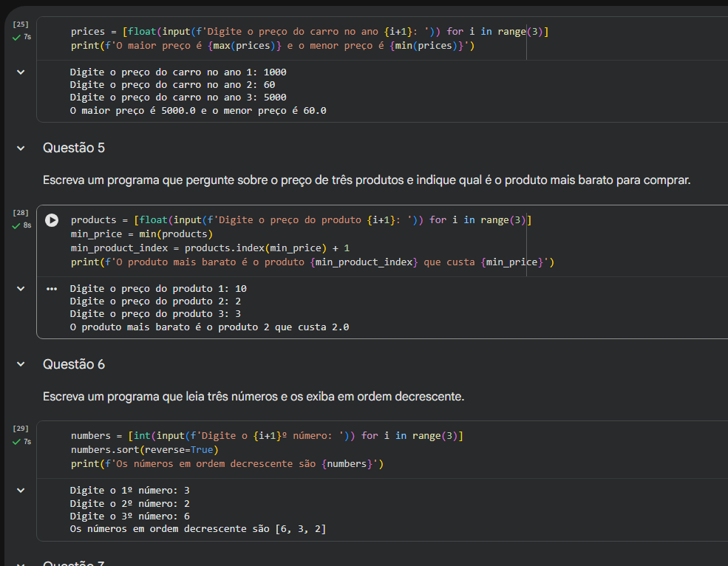Select the Questão 6 heading
The image size is (728, 566).
74,364
